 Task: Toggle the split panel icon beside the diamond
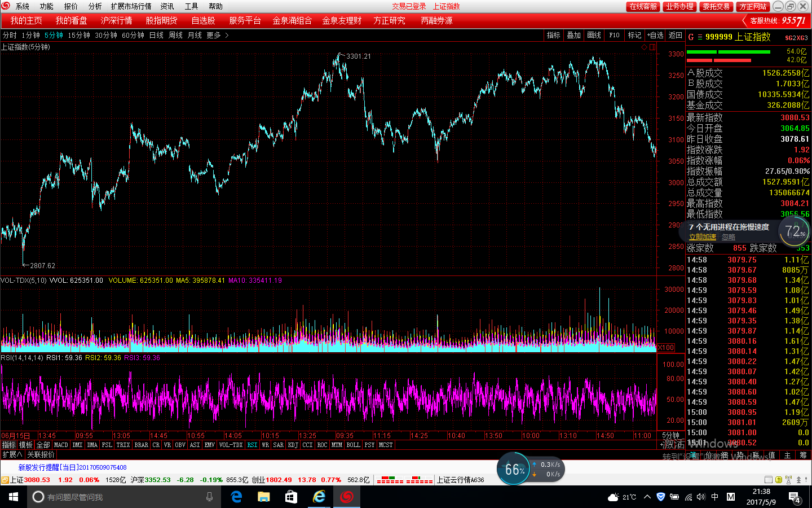coord(652,47)
